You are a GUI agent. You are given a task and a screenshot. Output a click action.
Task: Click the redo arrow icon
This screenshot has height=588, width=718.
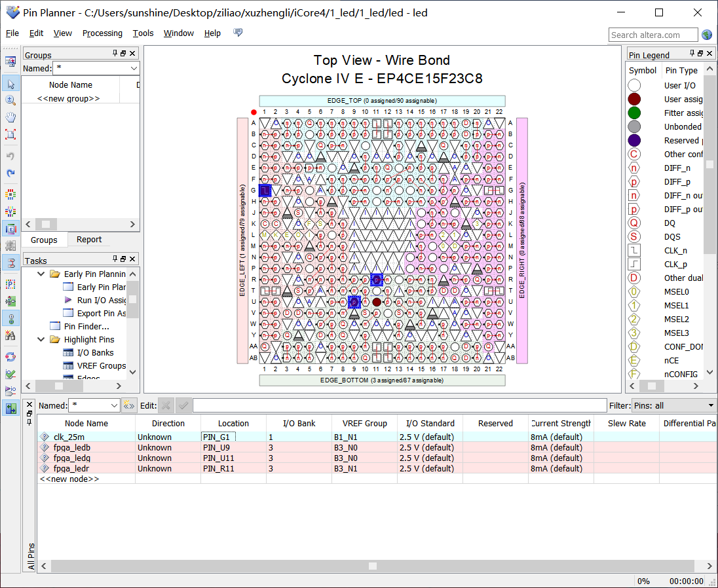(x=10, y=173)
